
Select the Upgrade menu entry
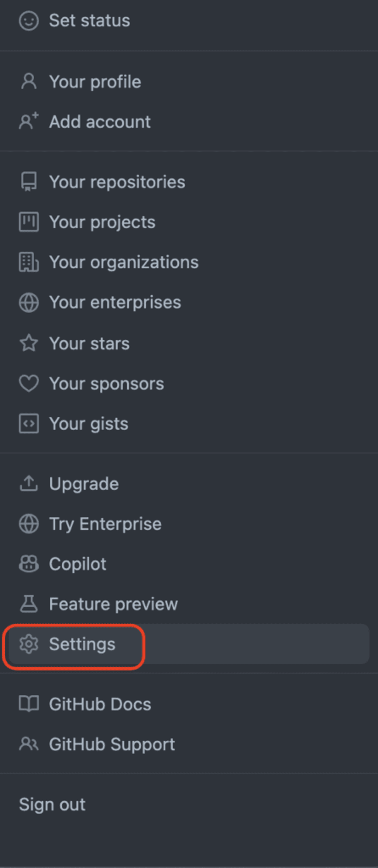point(189,484)
